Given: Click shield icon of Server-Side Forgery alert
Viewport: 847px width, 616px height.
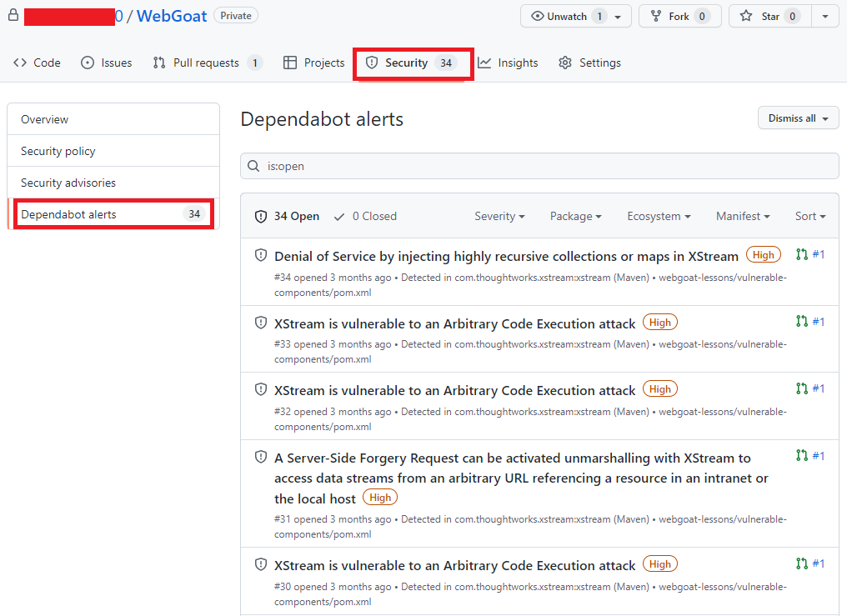Looking at the screenshot, I should pyautogui.click(x=261, y=458).
